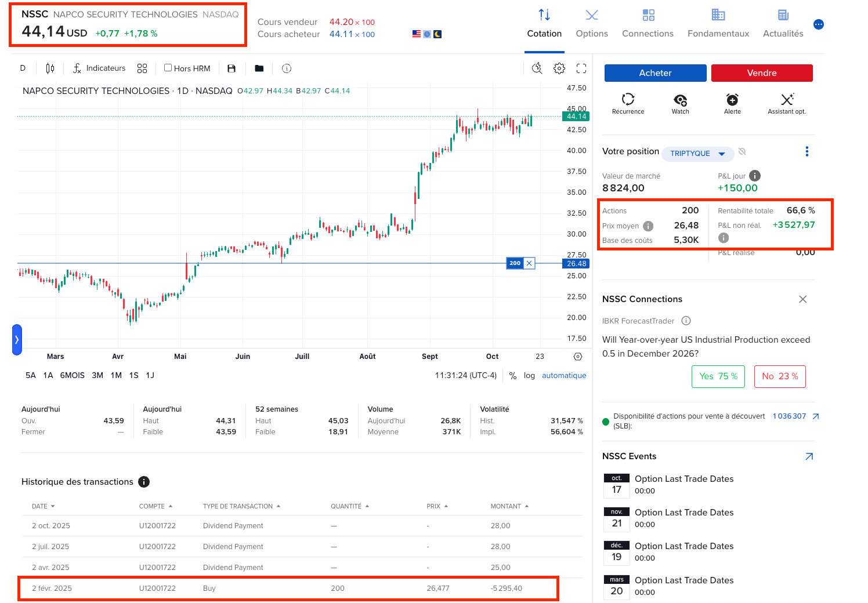Show info for P&L jour
The image size is (868, 603).
pyautogui.click(x=755, y=176)
